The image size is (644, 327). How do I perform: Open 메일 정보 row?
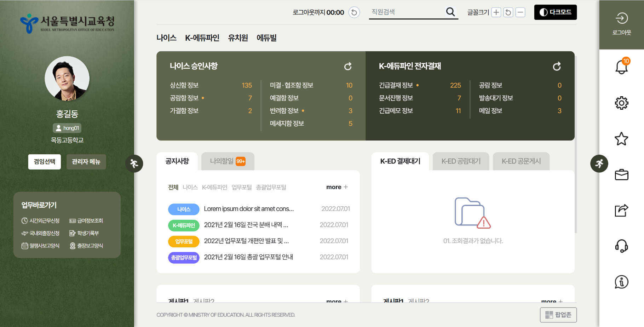click(x=520, y=111)
